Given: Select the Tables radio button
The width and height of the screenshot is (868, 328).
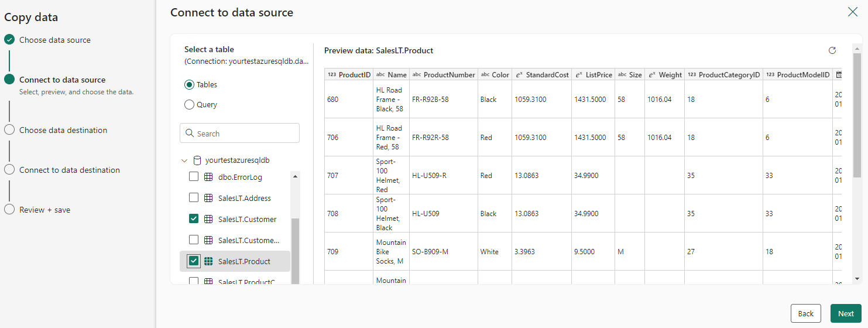Looking at the screenshot, I should pos(189,84).
